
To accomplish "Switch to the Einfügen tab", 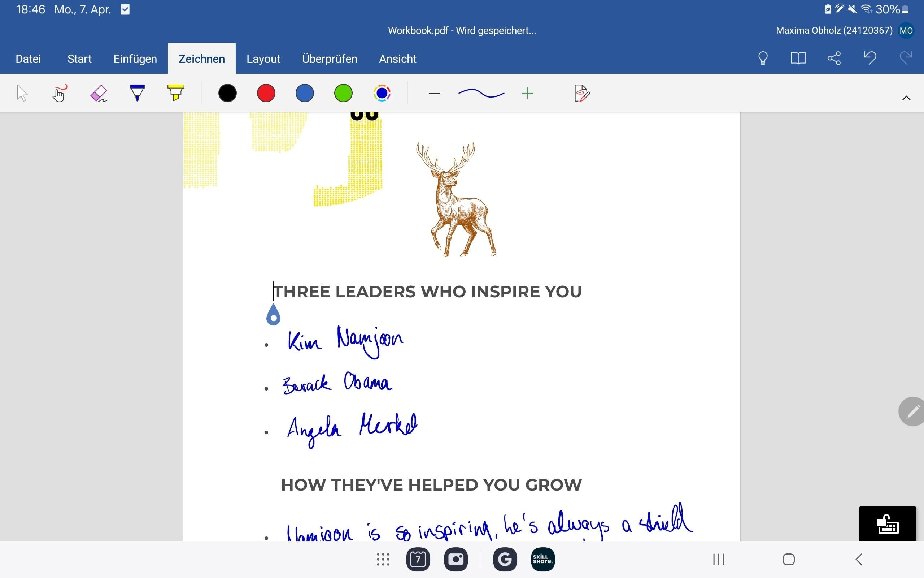I will pos(135,59).
